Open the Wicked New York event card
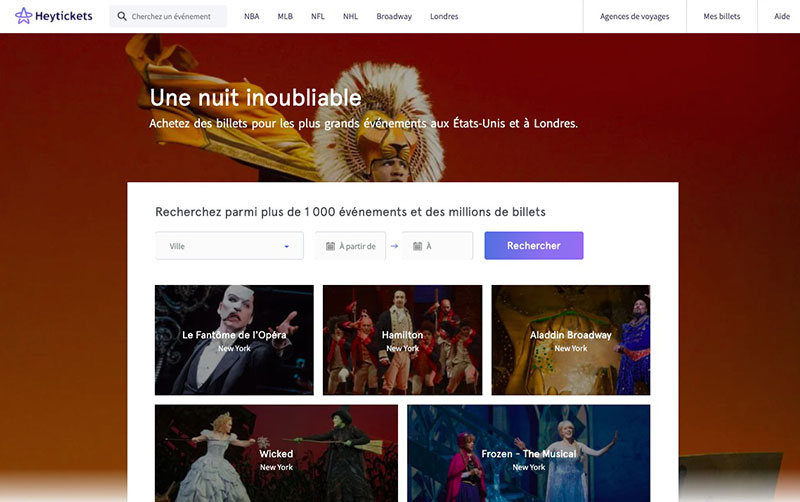The image size is (800, 502). [277, 454]
